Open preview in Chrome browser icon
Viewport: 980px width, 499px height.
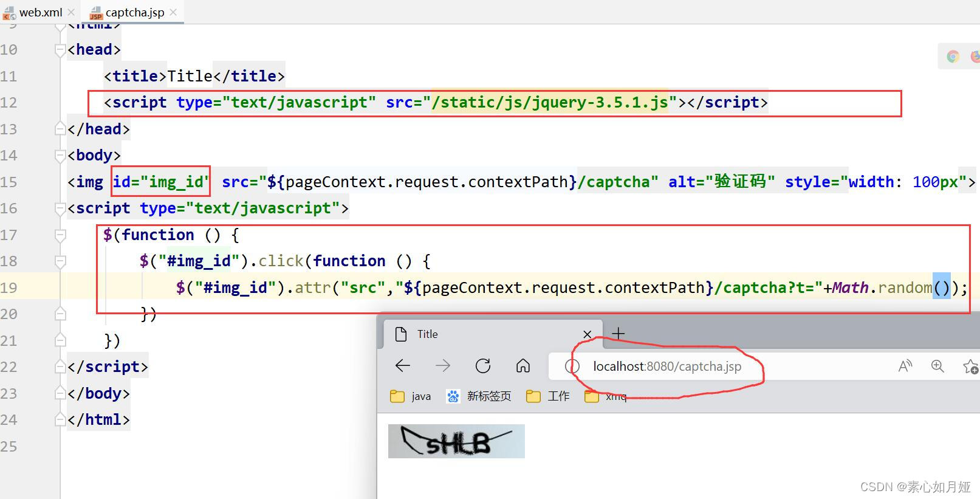[x=953, y=57]
